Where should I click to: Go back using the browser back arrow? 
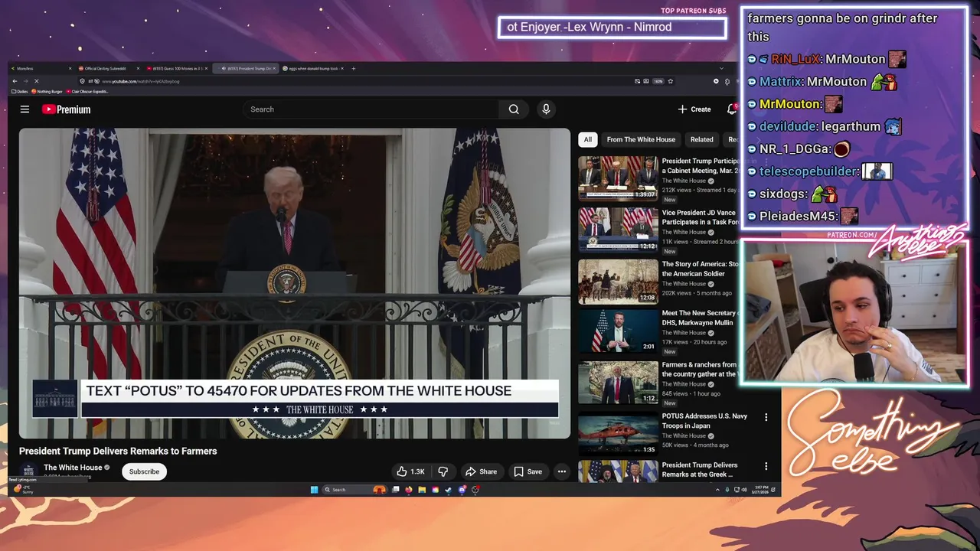click(x=14, y=80)
